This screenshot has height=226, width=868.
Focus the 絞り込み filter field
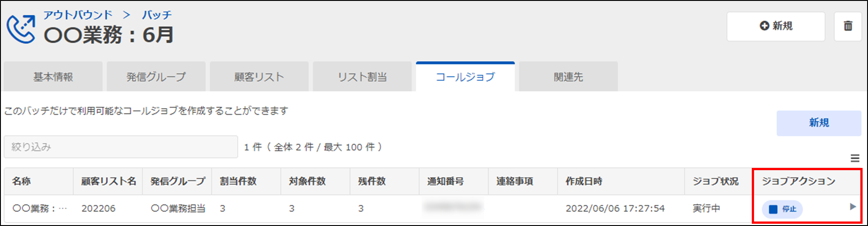coord(121,147)
